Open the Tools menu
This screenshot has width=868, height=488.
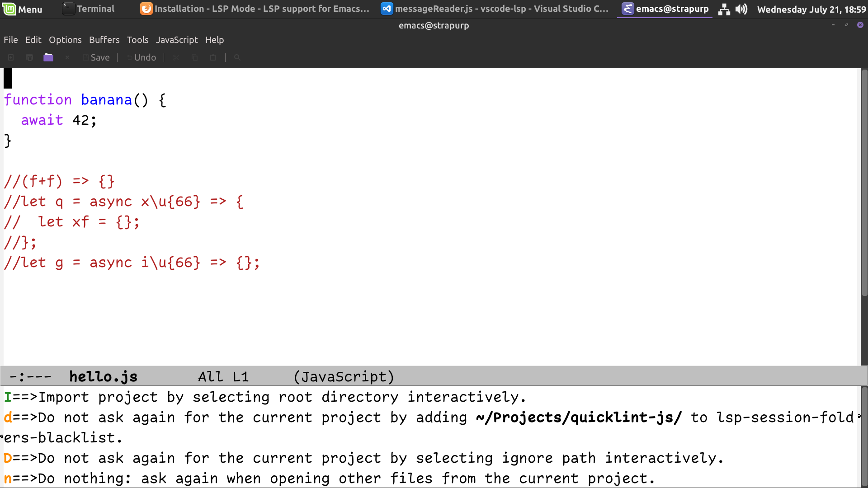tap(138, 40)
